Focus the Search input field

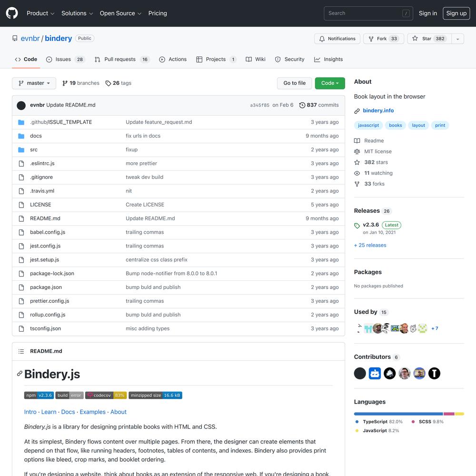tap(368, 13)
